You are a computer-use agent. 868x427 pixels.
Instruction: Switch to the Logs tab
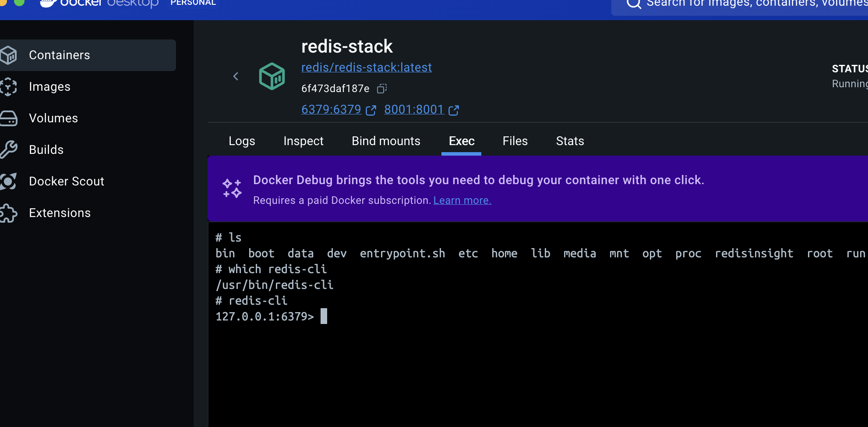[242, 141]
